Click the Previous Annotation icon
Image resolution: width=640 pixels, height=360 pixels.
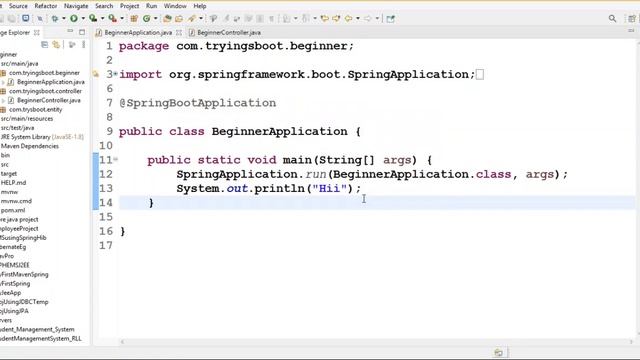(x=305, y=18)
